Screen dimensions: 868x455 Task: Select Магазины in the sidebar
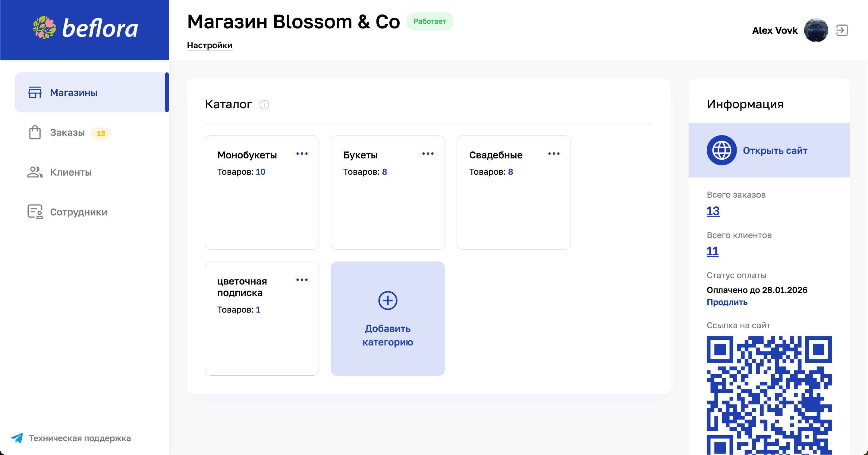tap(74, 92)
